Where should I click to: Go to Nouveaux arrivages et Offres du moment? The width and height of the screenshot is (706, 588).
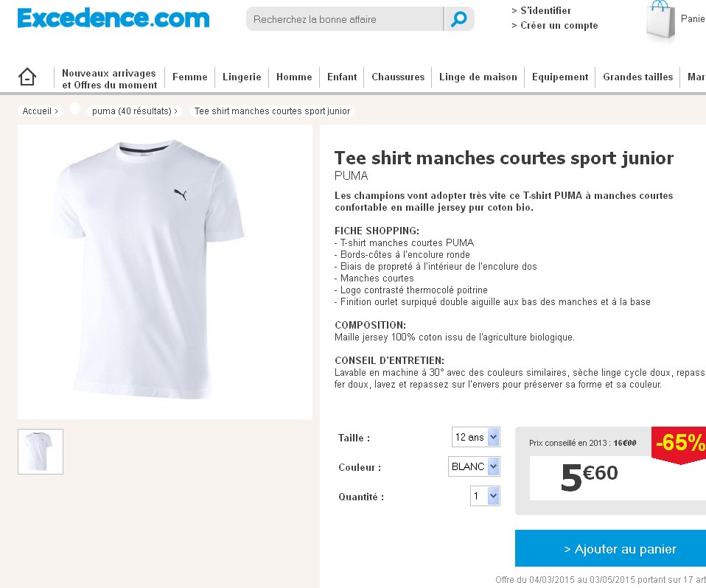pyautogui.click(x=109, y=79)
